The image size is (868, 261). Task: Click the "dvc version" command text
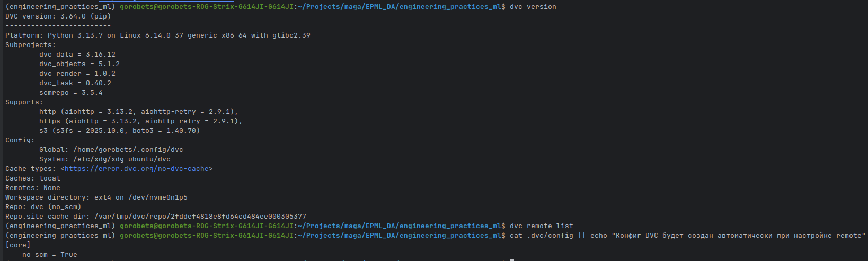(x=533, y=7)
